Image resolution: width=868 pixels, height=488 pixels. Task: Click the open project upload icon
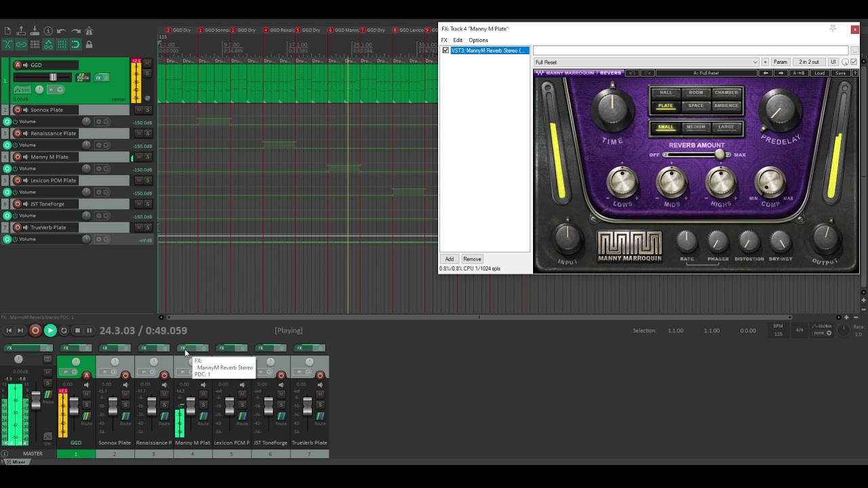21,31
